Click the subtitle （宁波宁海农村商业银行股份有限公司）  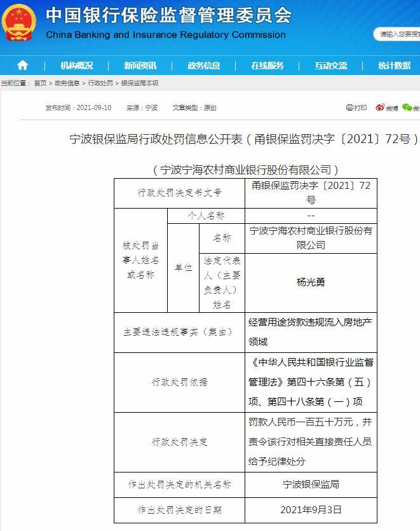click(x=246, y=169)
